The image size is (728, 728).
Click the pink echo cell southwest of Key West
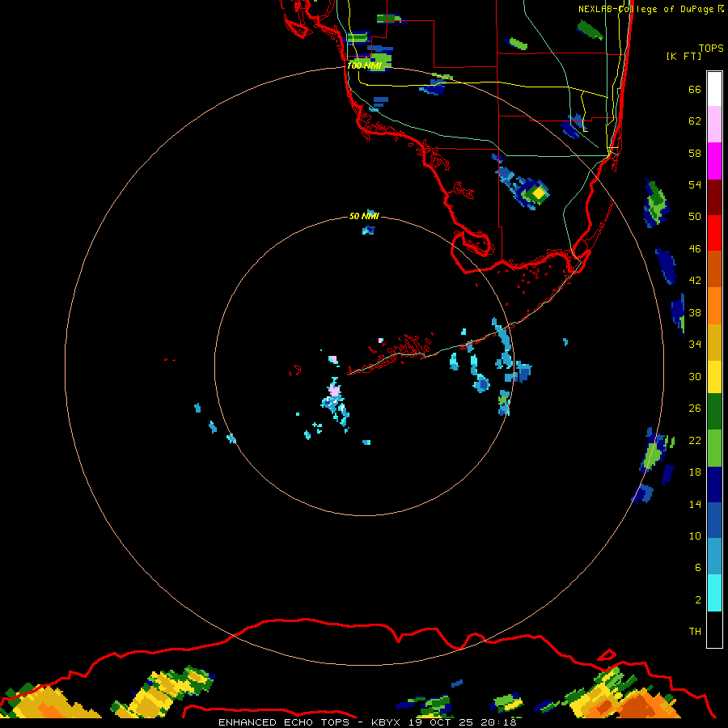[335, 391]
